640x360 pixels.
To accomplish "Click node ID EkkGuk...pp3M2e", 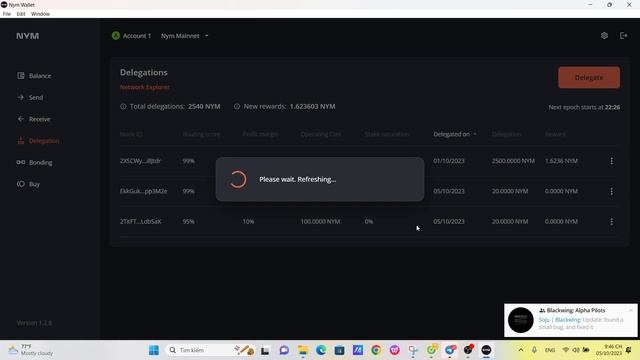I will pyautogui.click(x=143, y=191).
